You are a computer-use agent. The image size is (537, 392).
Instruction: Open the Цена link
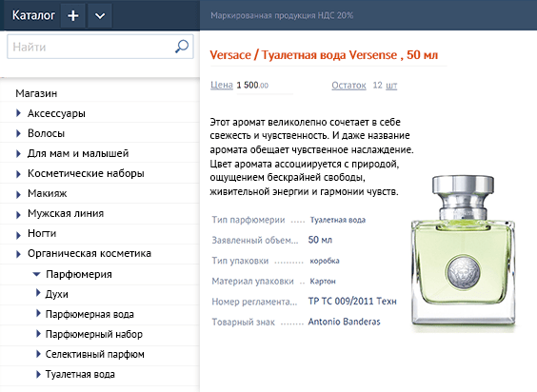[222, 85]
